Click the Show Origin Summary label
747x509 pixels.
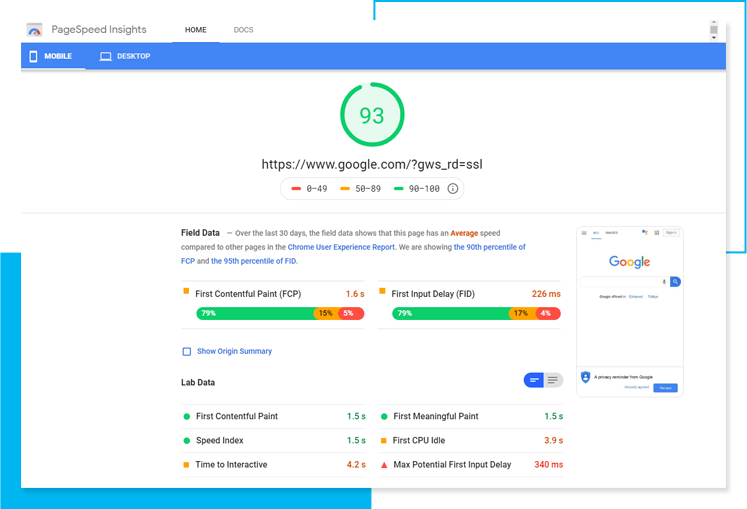[x=234, y=351]
